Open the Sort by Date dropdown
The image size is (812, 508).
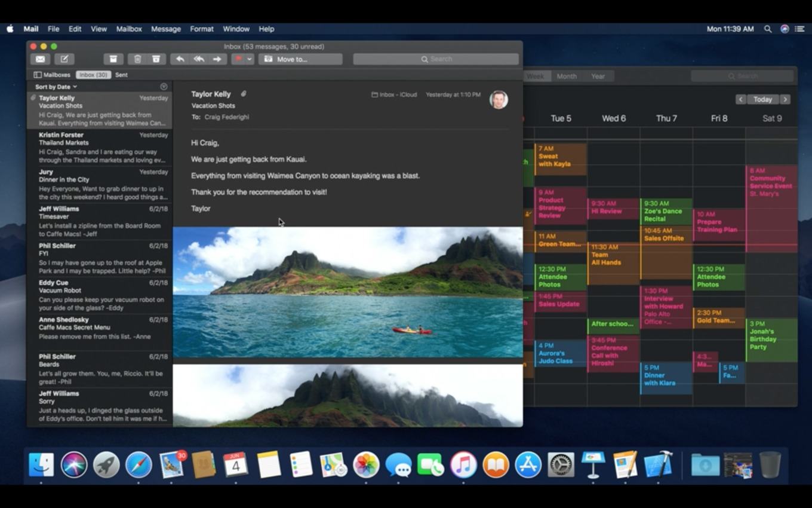pos(56,87)
